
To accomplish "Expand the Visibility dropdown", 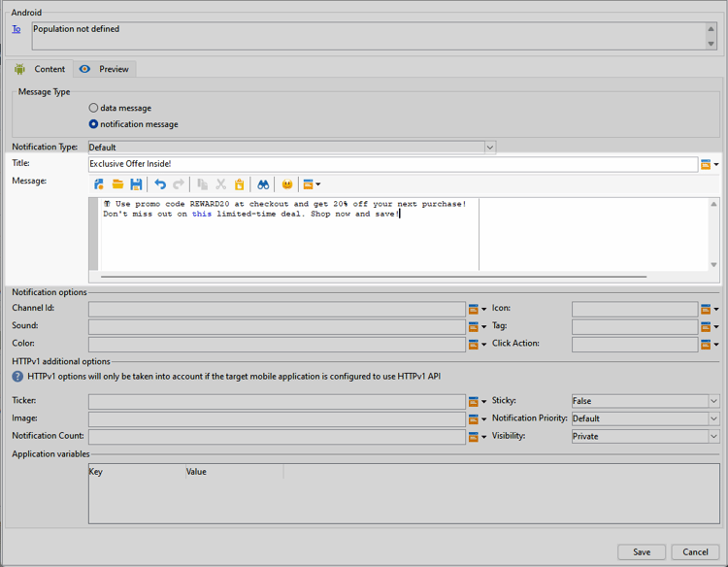I will (714, 436).
